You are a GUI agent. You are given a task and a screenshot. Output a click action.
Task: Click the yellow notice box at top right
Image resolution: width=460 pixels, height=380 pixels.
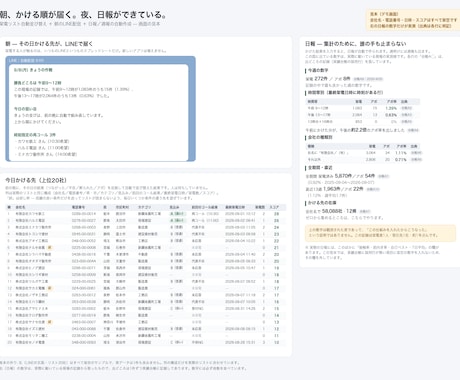(413, 20)
